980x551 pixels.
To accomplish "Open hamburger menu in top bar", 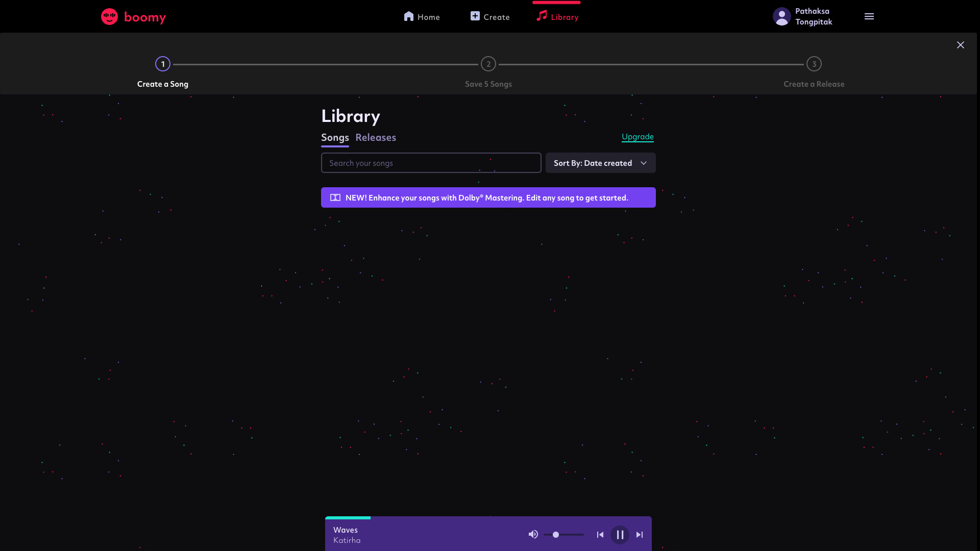I will coord(869,17).
